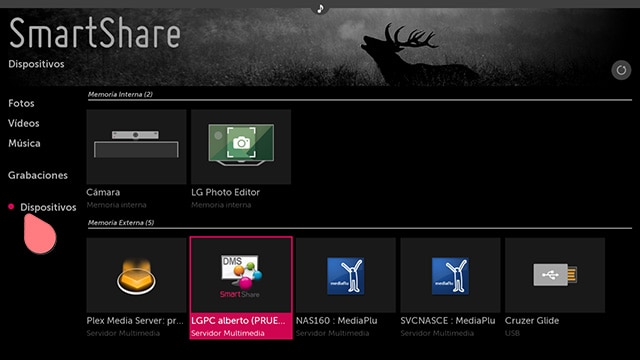Click the SmartShare title logo
The height and width of the screenshot is (360, 640).
coord(95,33)
